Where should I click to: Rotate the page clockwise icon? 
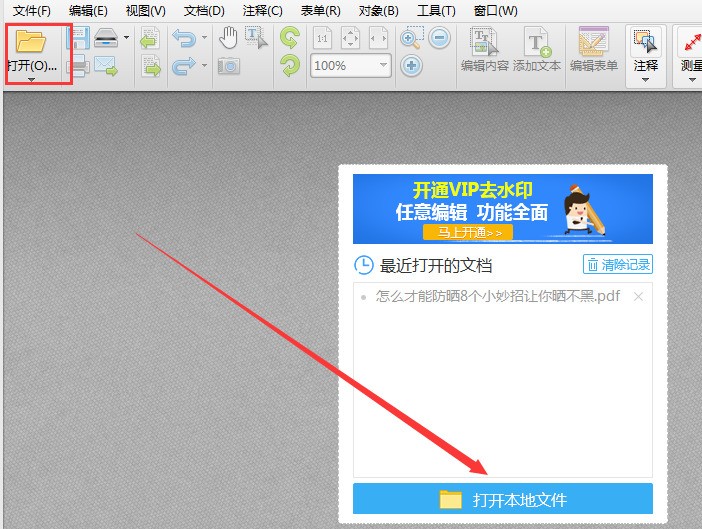290,39
